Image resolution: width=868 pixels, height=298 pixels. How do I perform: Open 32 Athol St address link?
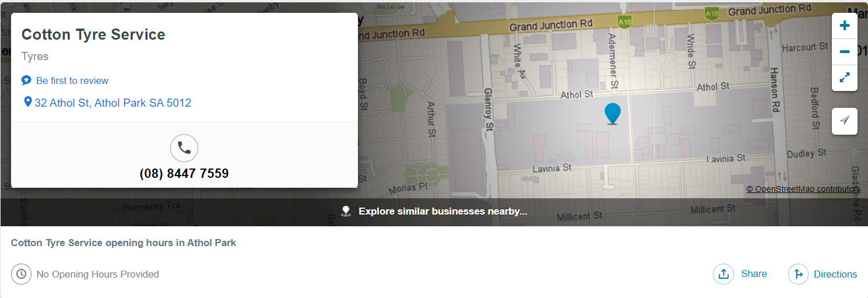click(x=113, y=103)
